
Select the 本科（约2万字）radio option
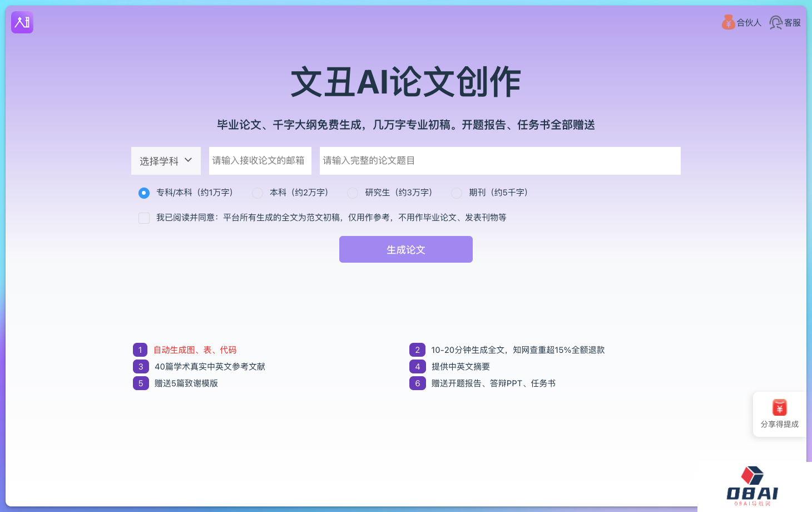(x=257, y=193)
